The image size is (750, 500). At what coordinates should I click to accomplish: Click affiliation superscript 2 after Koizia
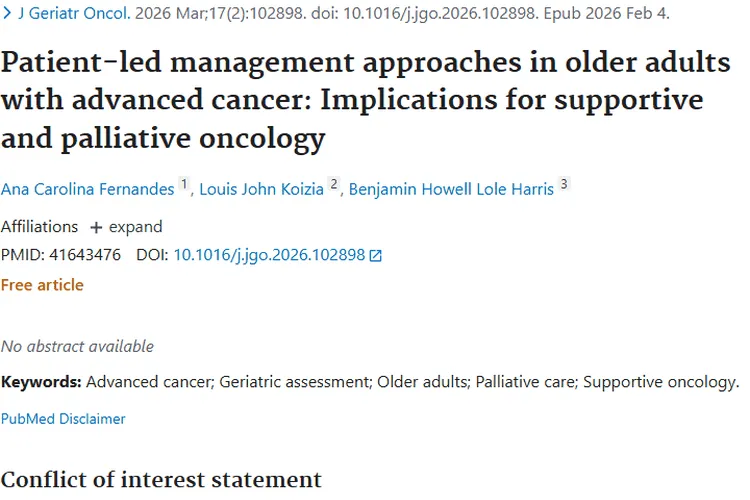334,185
